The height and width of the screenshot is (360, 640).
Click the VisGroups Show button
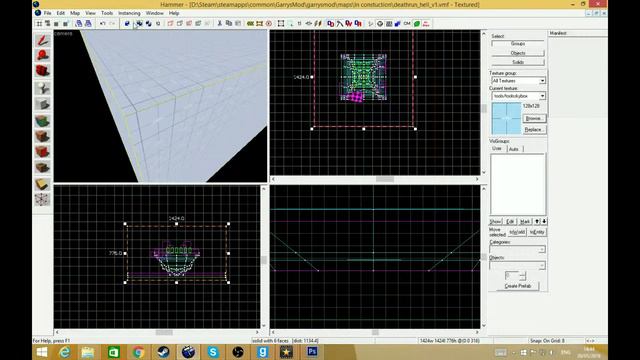pyautogui.click(x=496, y=221)
